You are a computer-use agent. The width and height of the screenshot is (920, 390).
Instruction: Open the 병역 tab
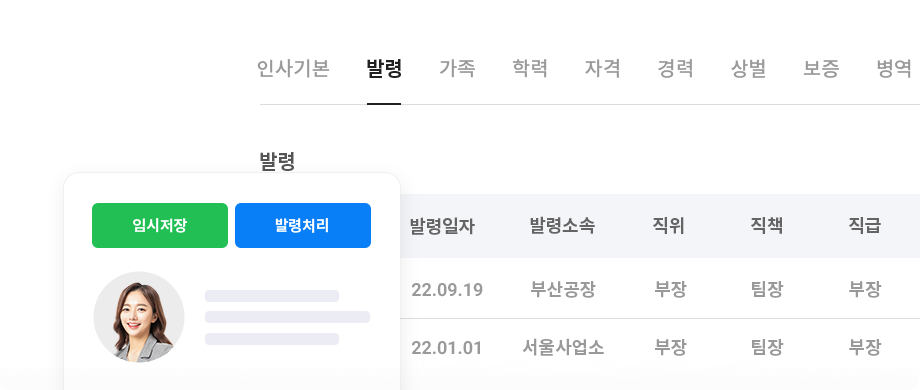(x=894, y=69)
